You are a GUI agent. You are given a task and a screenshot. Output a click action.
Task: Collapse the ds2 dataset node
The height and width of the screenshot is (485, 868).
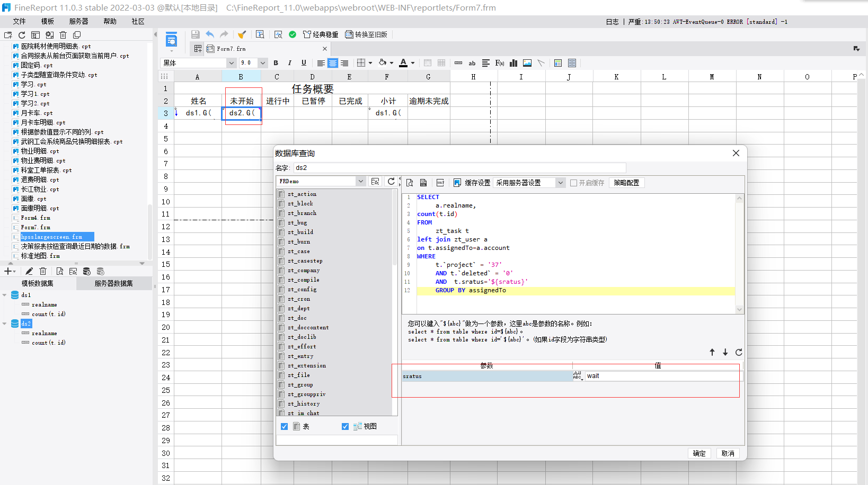pyautogui.click(x=5, y=324)
